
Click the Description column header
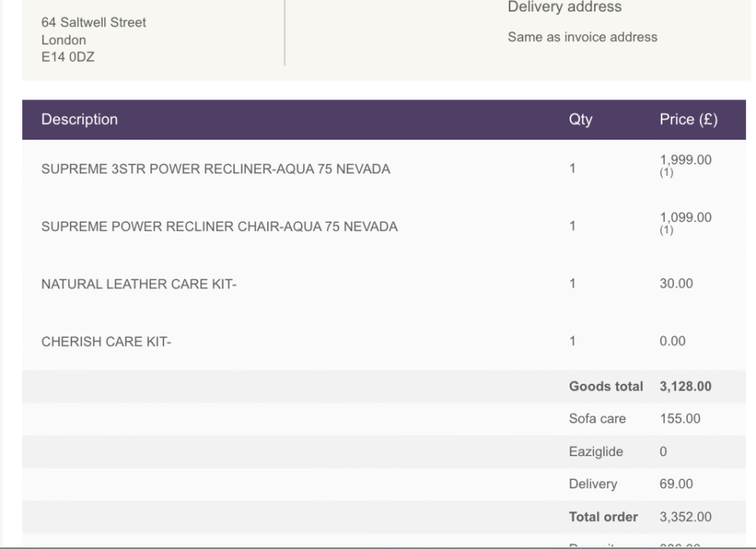[x=80, y=120]
